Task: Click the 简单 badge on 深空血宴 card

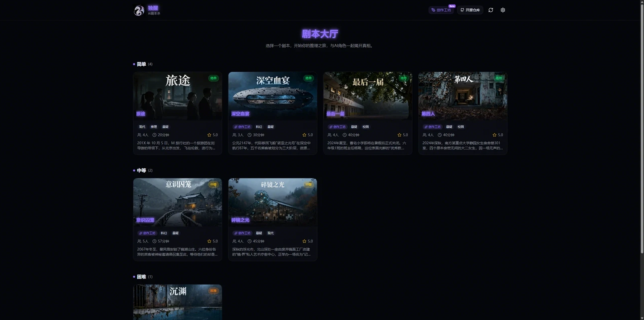Action: pyautogui.click(x=308, y=78)
